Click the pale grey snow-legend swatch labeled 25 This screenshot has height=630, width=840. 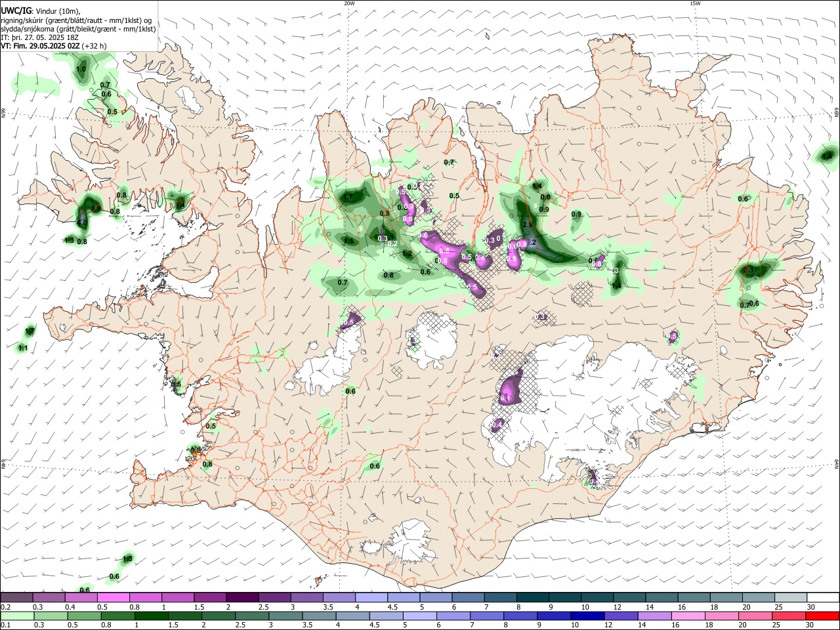tap(790, 597)
